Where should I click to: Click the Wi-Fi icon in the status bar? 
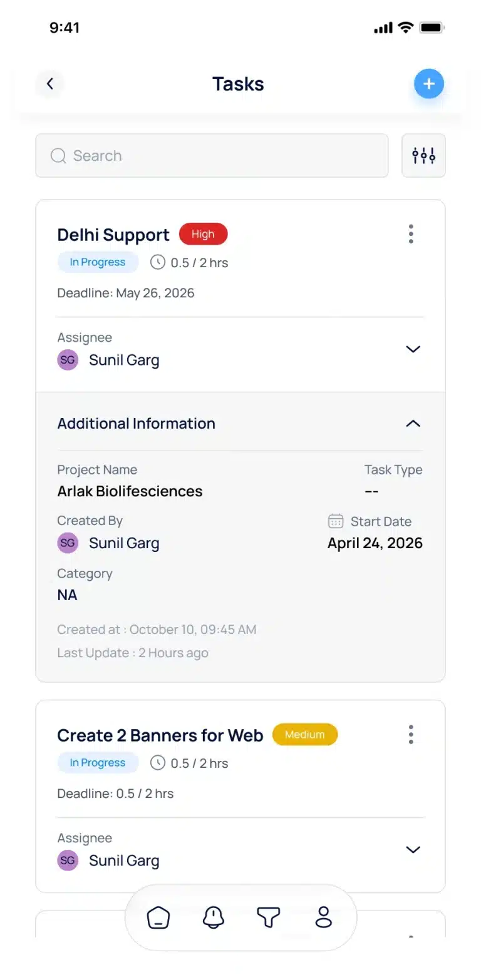pyautogui.click(x=406, y=28)
